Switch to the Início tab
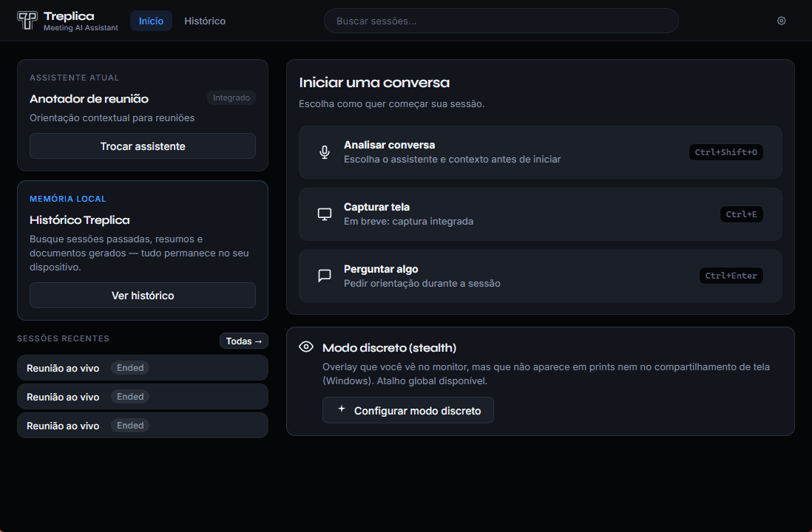This screenshot has width=812, height=532. click(151, 21)
